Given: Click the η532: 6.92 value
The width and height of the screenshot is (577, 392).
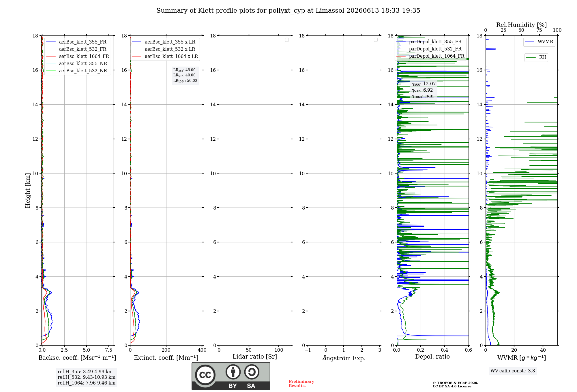Looking at the screenshot, I should 422,90.
